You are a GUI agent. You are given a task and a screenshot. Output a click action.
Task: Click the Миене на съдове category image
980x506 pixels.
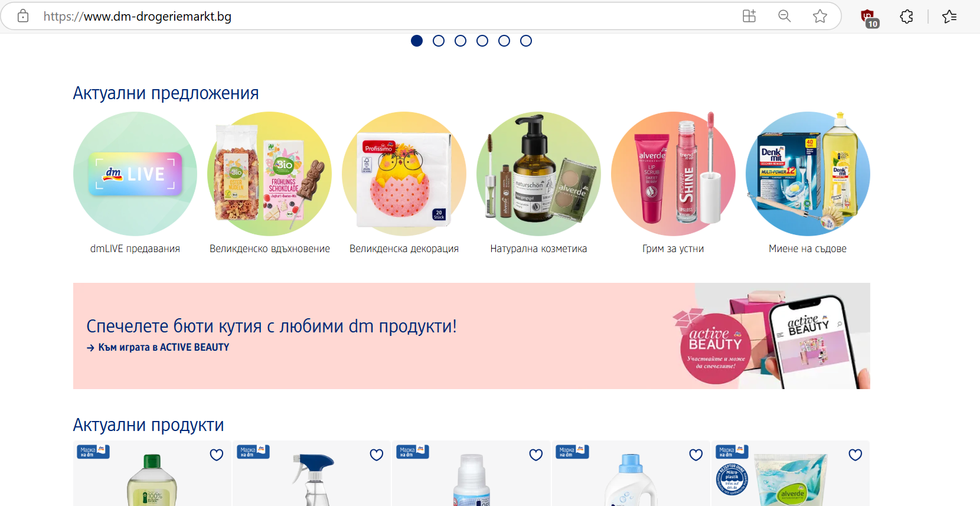point(808,174)
